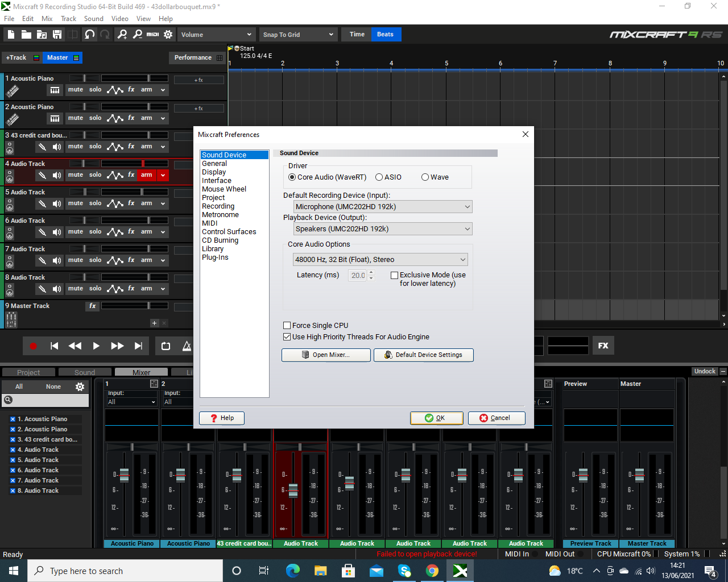Click the record button in transport

point(33,346)
